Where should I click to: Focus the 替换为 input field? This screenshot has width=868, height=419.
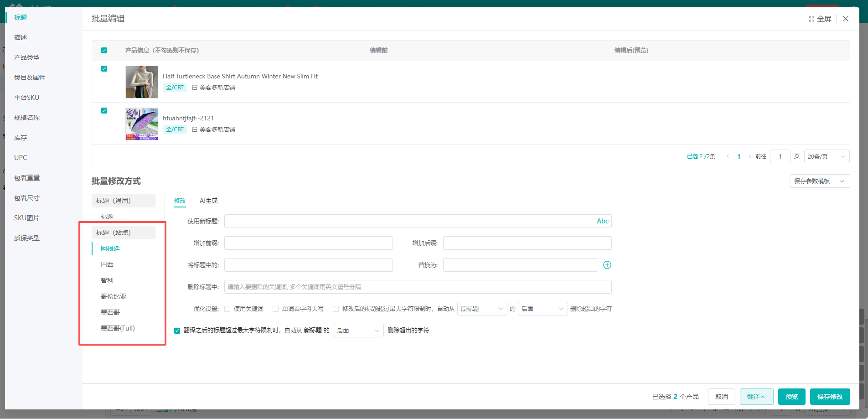click(521, 265)
